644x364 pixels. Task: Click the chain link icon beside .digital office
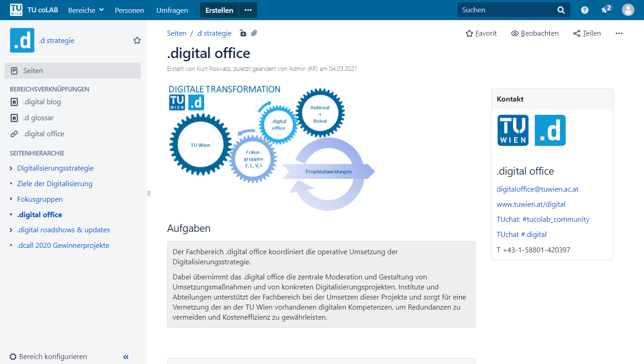(15, 134)
